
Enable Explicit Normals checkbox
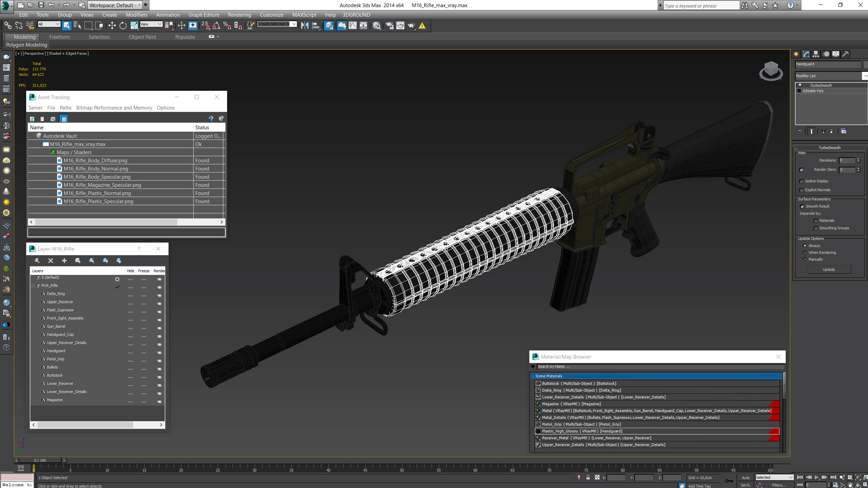click(x=802, y=190)
